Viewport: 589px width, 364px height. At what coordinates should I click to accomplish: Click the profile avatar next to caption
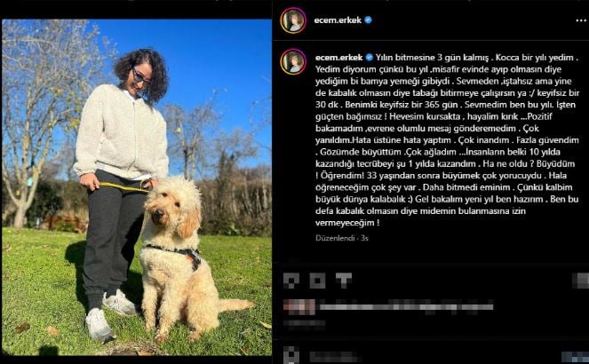pyautogui.click(x=293, y=61)
